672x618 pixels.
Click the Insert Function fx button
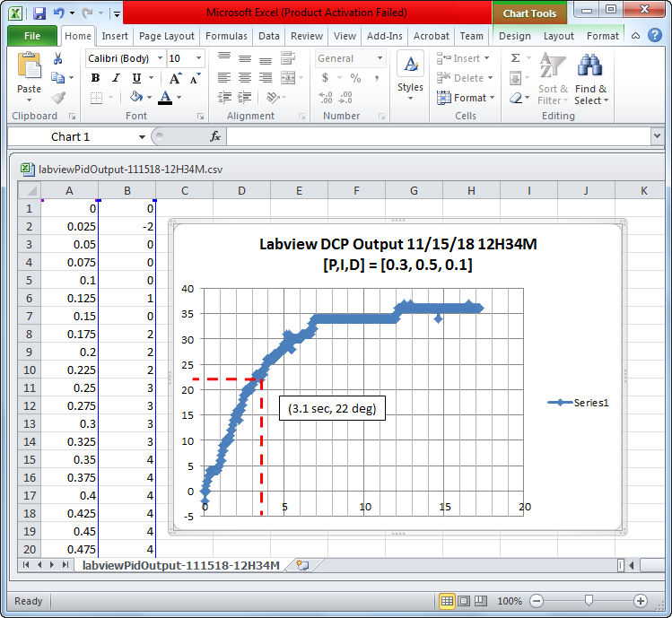[215, 136]
